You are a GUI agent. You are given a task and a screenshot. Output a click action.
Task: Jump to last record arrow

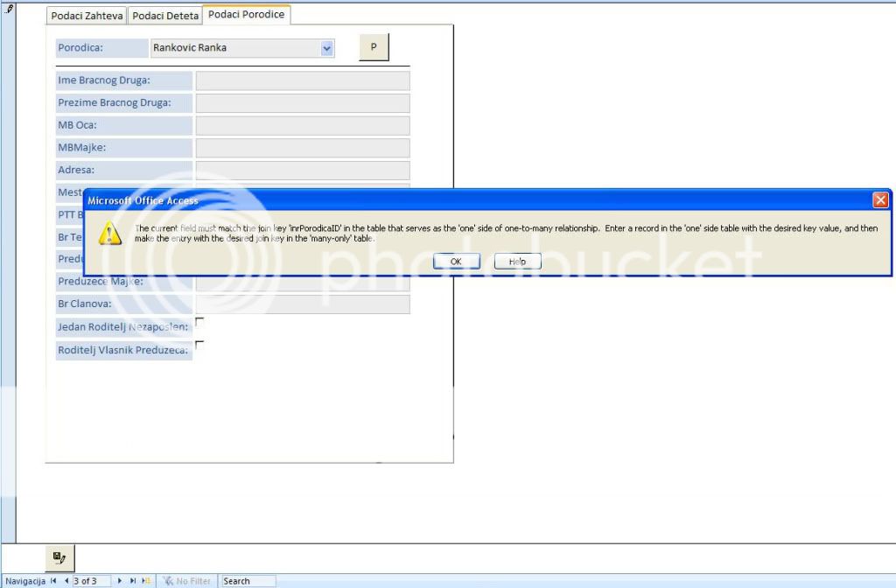click(x=133, y=581)
